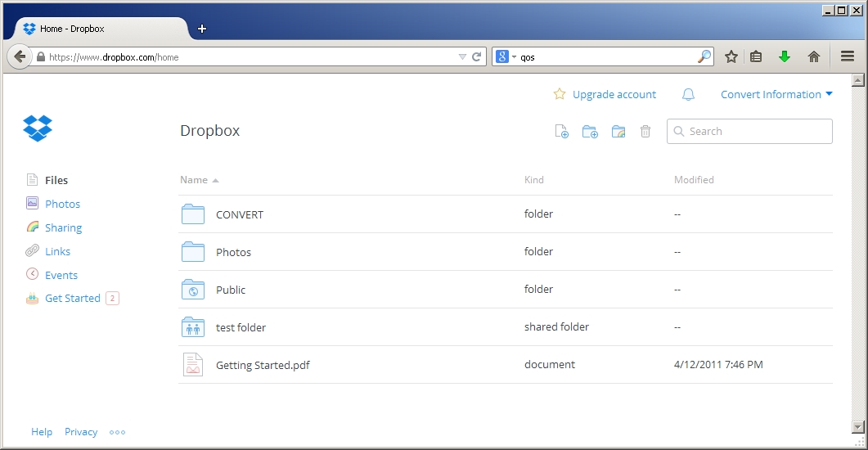This screenshot has width=868, height=450.
Task: Open the Public folder name
Action: pyautogui.click(x=230, y=290)
